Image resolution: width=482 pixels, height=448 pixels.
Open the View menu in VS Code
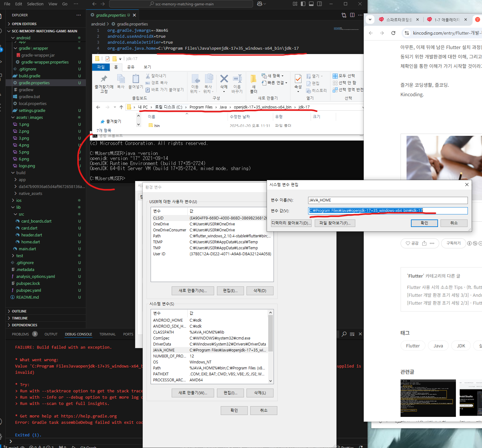(x=53, y=4)
